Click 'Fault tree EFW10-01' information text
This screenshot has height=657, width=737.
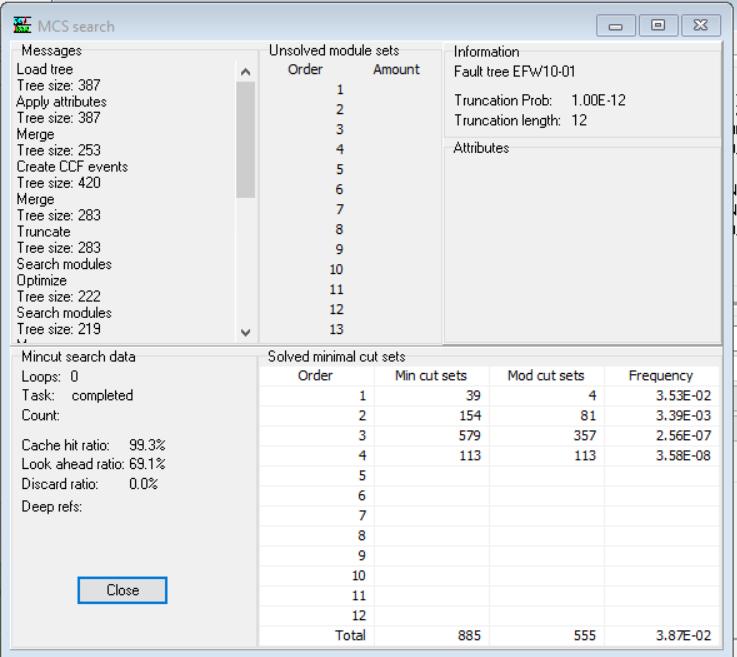tap(514, 72)
